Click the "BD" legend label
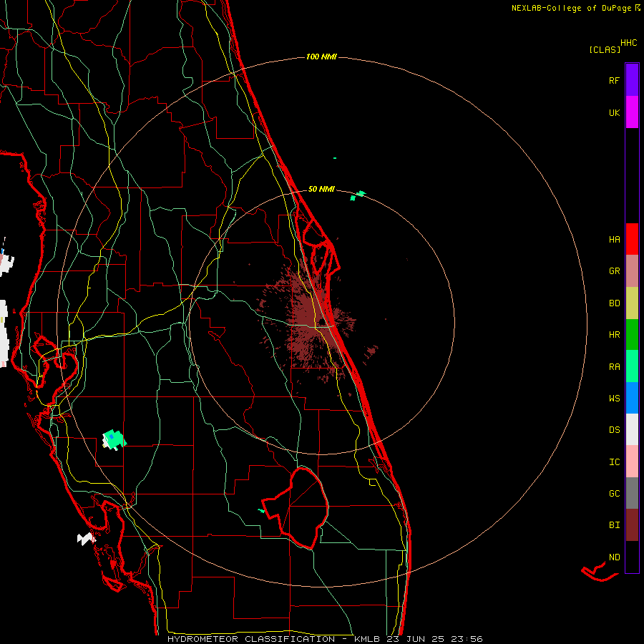Viewport: 644px width, 644px height. pyautogui.click(x=615, y=303)
